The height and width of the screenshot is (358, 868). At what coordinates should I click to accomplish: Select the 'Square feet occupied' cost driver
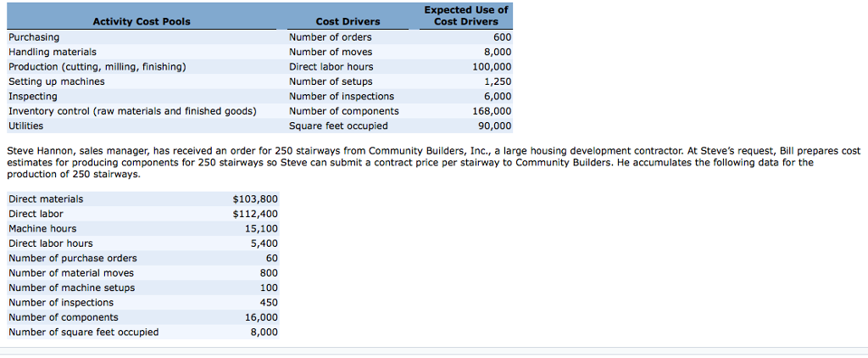pyautogui.click(x=338, y=126)
